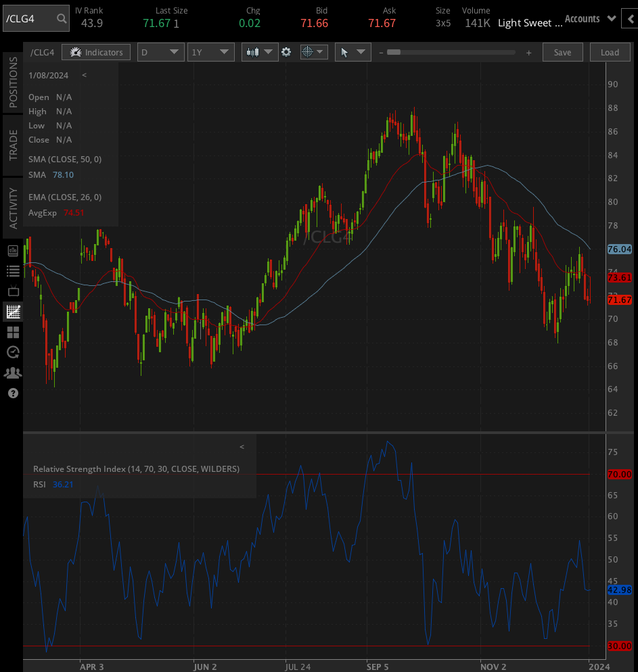Click the TV media icon in sidebar
The image size is (638, 672).
12,291
